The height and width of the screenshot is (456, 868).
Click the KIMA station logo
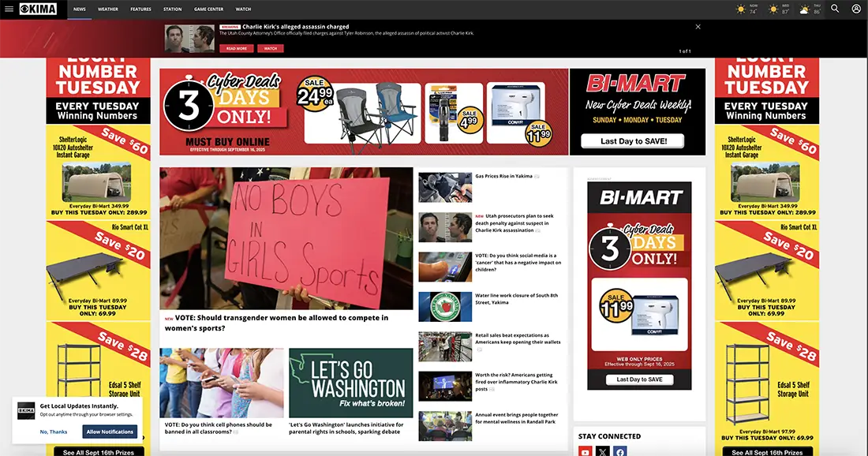[x=38, y=9]
